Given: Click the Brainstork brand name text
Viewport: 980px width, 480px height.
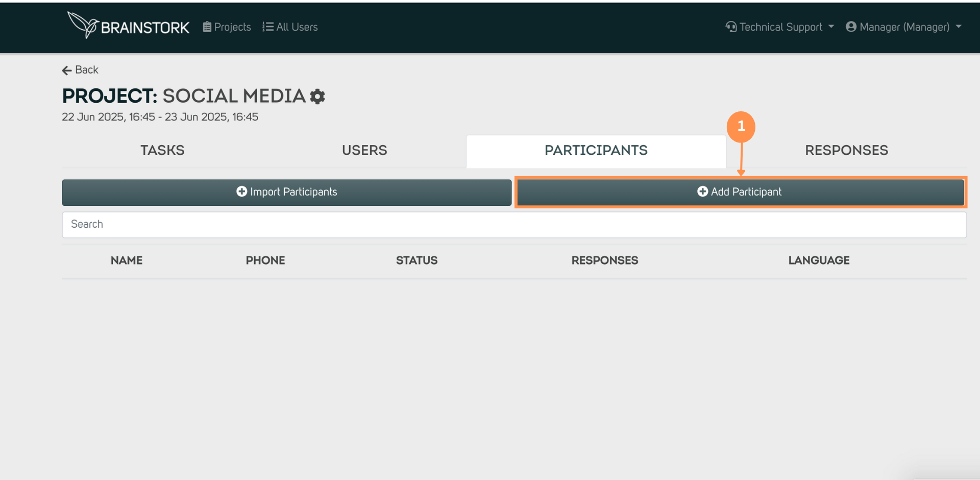Looking at the screenshot, I should [145, 28].
